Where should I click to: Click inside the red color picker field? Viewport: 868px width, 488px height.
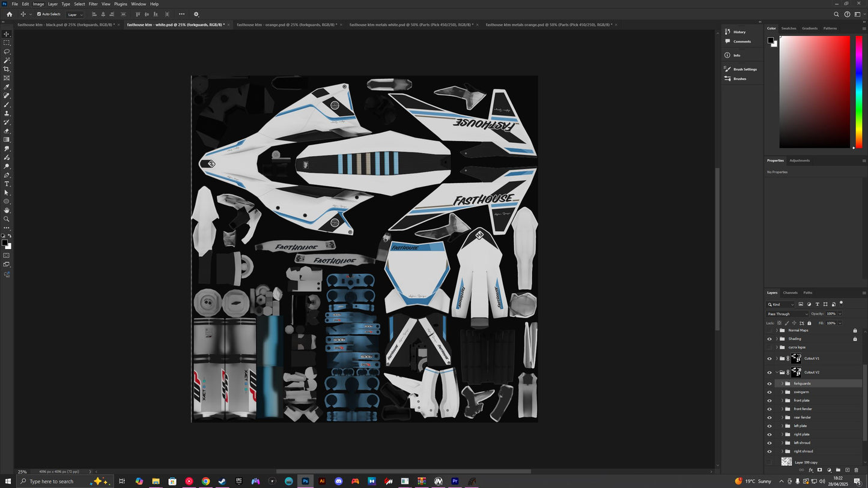tap(814, 91)
